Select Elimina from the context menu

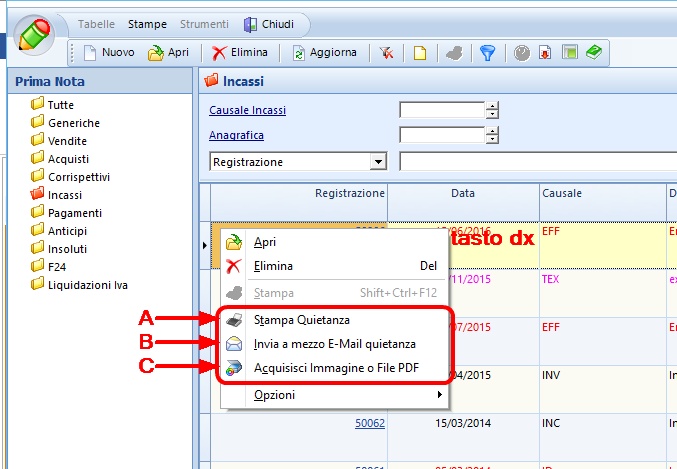(273, 266)
